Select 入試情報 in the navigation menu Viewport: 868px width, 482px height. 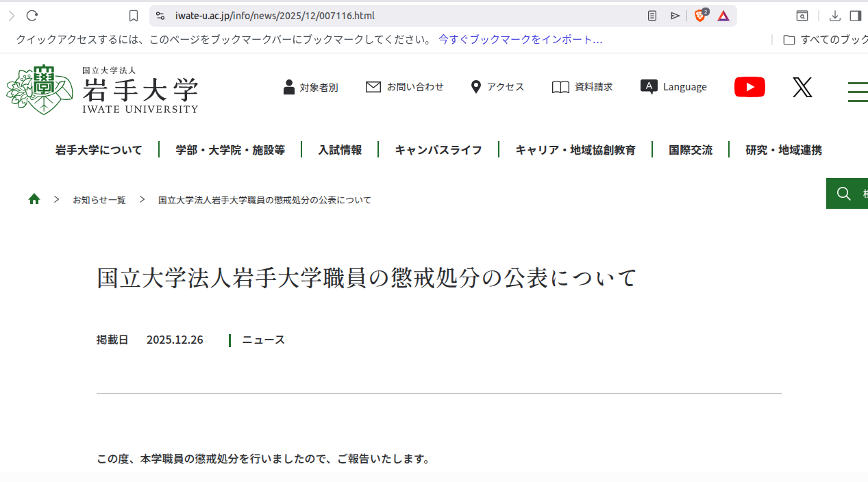coord(340,150)
